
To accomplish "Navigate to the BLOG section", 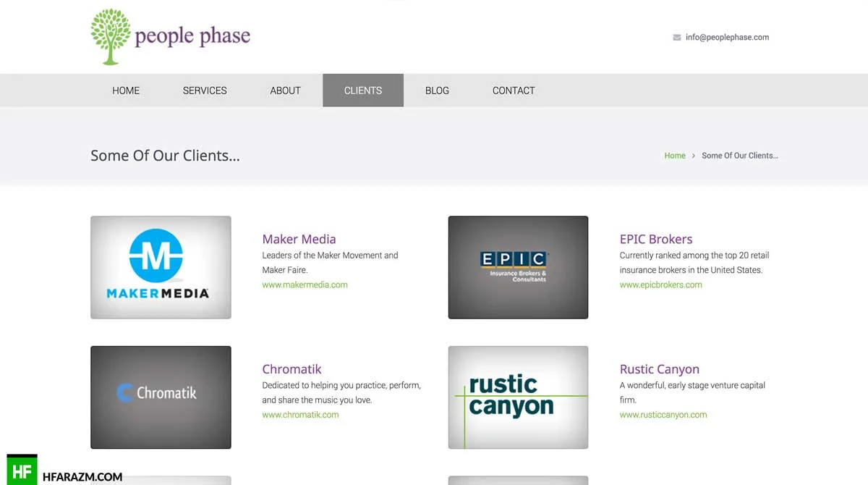I will click(437, 90).
